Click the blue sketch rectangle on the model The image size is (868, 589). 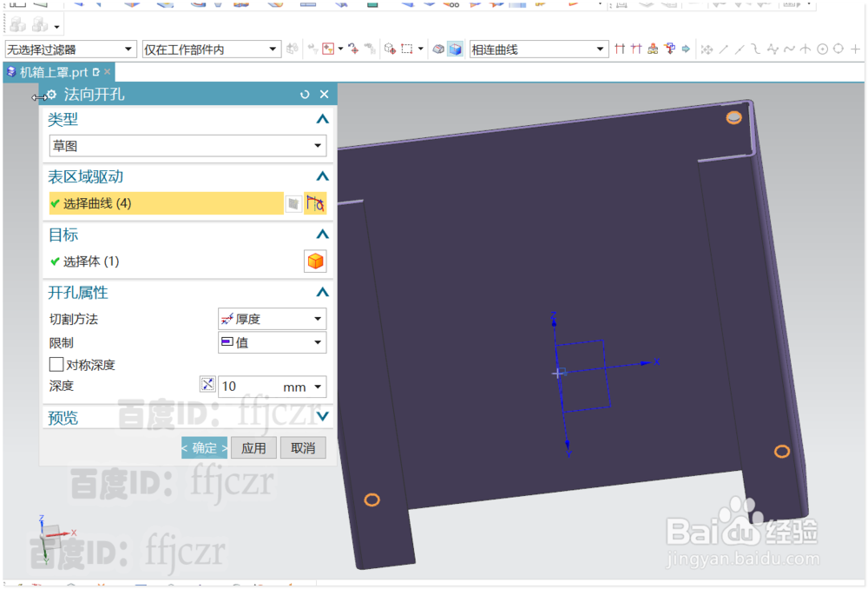tap(582, 375)
